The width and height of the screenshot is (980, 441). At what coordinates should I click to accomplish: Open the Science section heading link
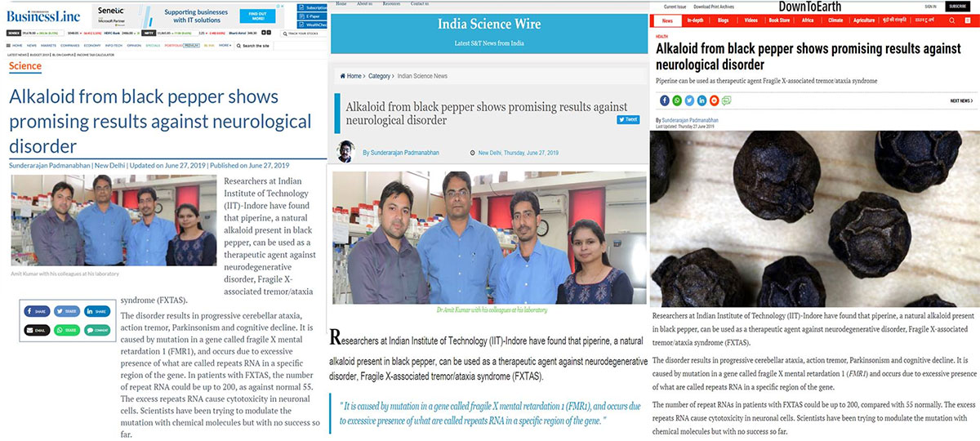[x=25, y=65]
